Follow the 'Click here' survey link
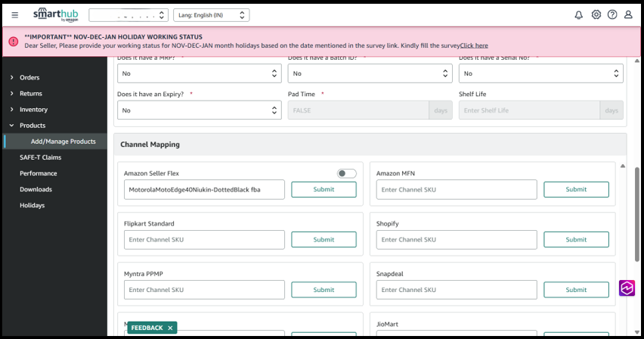The height and width of the screenshot is (339, 644). [474, 45]
